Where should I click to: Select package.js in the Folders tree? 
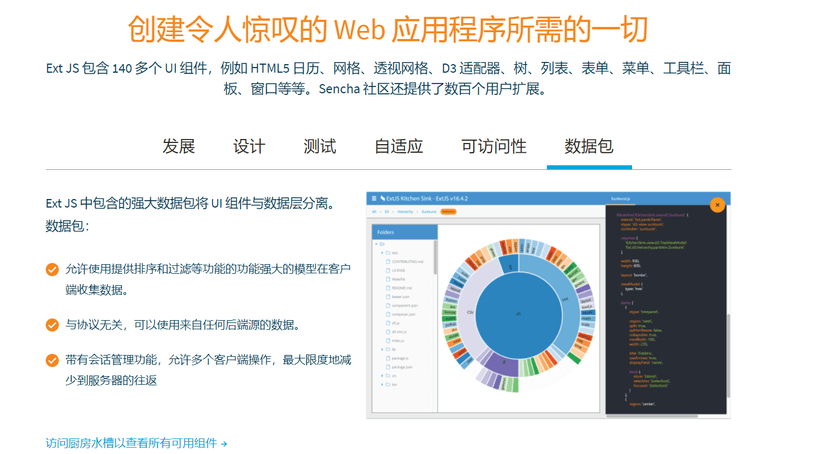(x=400, y=358)
